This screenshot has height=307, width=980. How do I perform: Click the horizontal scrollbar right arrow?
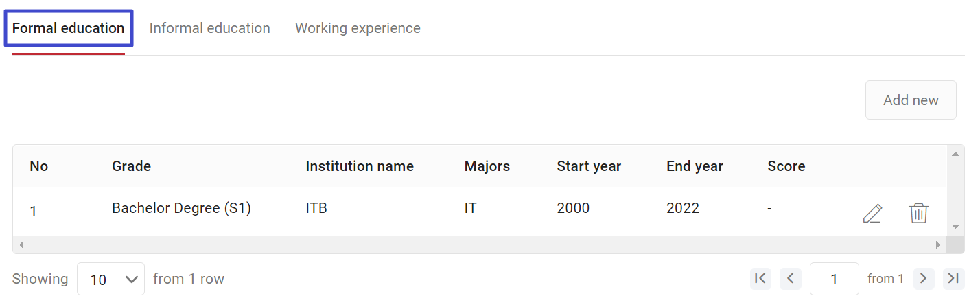pos(938,245)
